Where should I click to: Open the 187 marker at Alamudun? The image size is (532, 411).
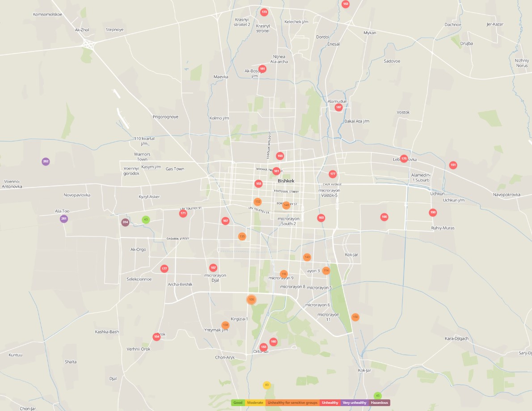338,107
